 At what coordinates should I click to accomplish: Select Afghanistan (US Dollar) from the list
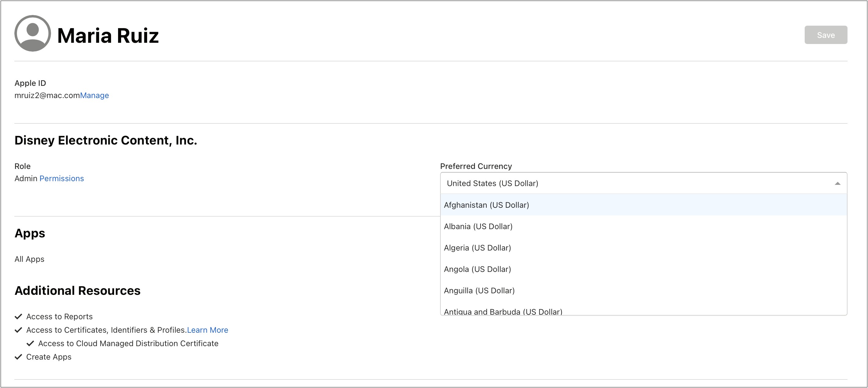point(643,205)
